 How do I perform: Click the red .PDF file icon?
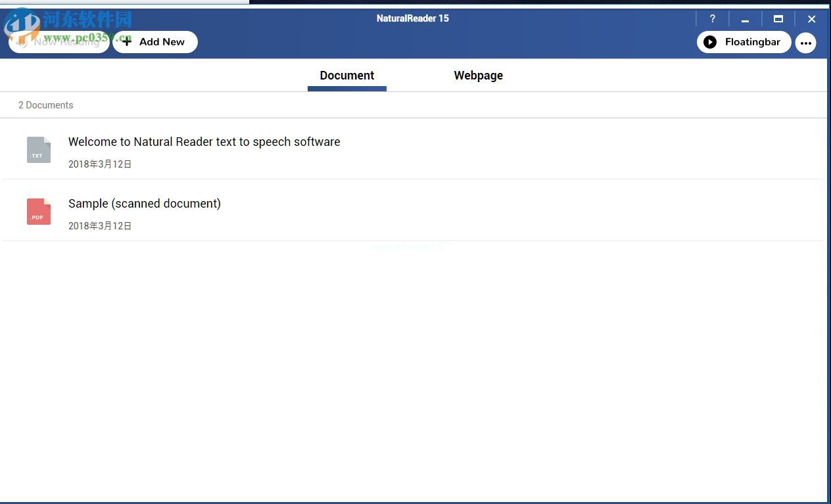(38, 211)
